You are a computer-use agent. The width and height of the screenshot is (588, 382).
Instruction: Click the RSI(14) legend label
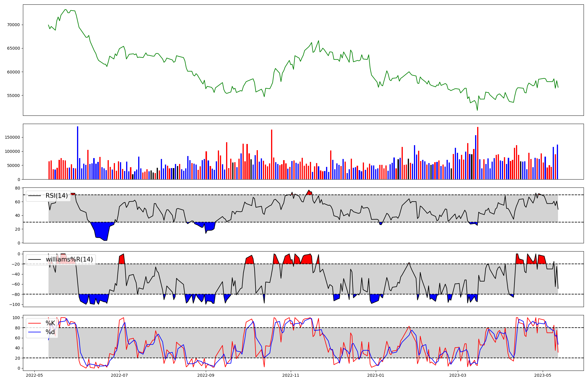click(x=56, y=196)
